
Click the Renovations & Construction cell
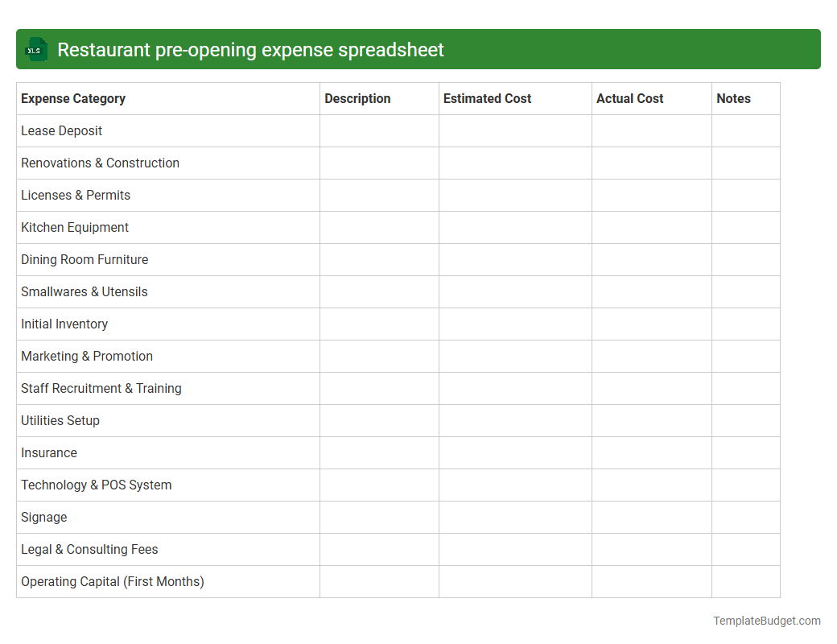[x=100, y=163]
